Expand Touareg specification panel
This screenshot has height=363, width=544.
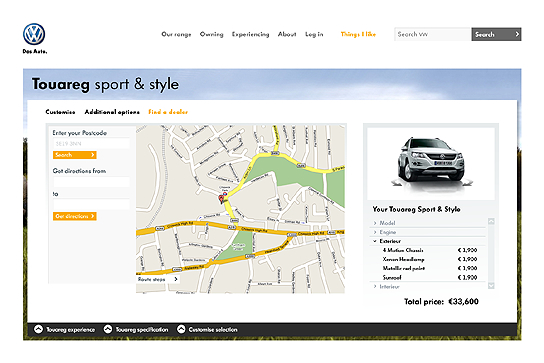(x=136, y=329)
